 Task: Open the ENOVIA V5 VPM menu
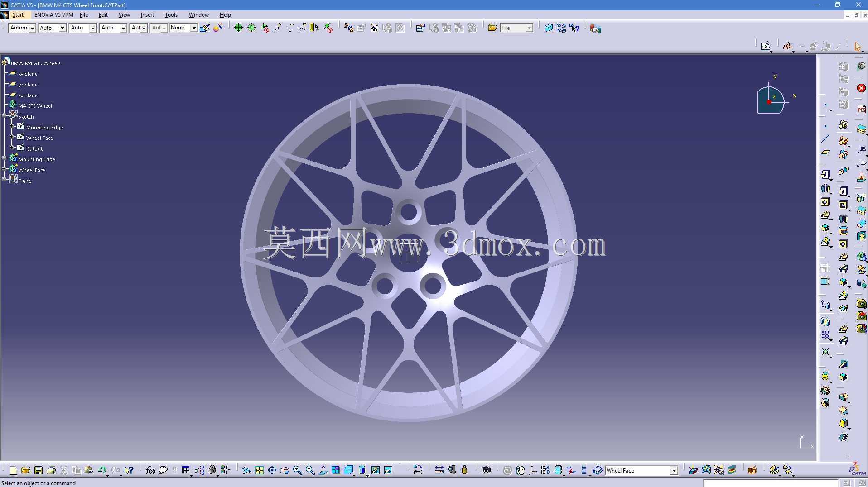coord(53,15)
